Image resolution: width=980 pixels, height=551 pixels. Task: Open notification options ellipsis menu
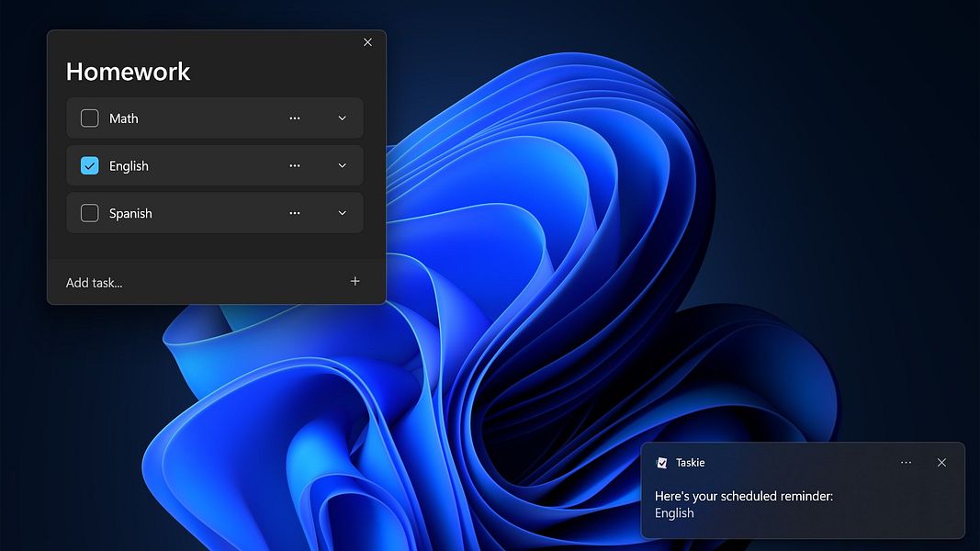pyautogui.click(x=906, y=462)
